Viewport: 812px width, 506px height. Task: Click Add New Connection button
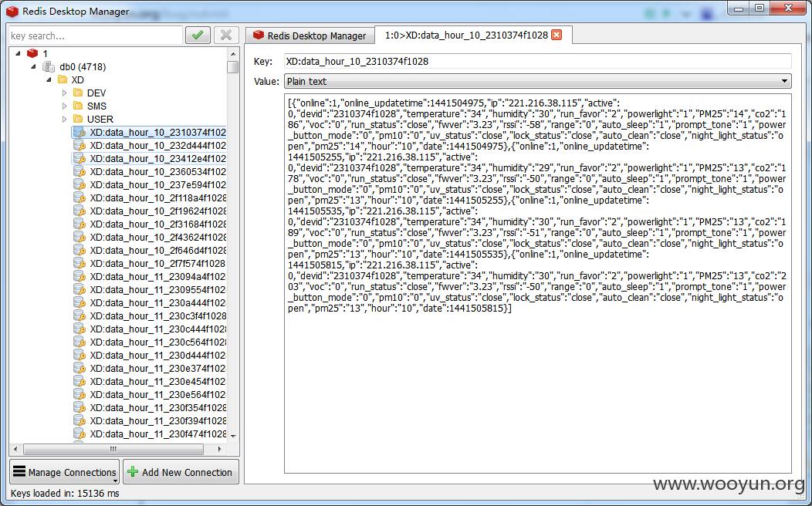click(181, 472)
